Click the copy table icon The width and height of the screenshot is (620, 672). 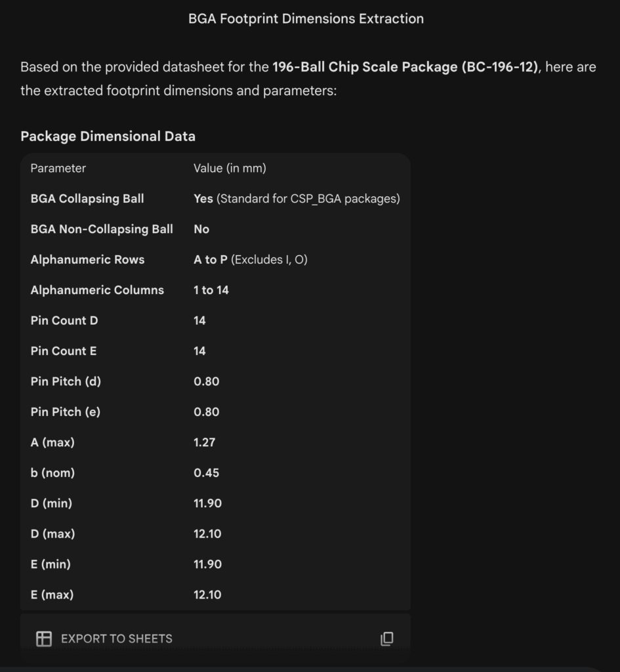[387, 639]
